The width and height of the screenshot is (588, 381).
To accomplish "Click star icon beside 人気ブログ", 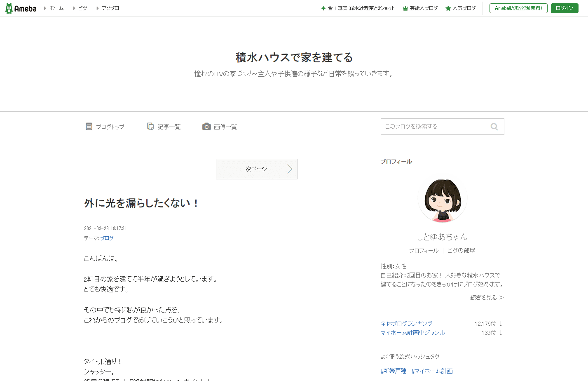I will point(448,8).
